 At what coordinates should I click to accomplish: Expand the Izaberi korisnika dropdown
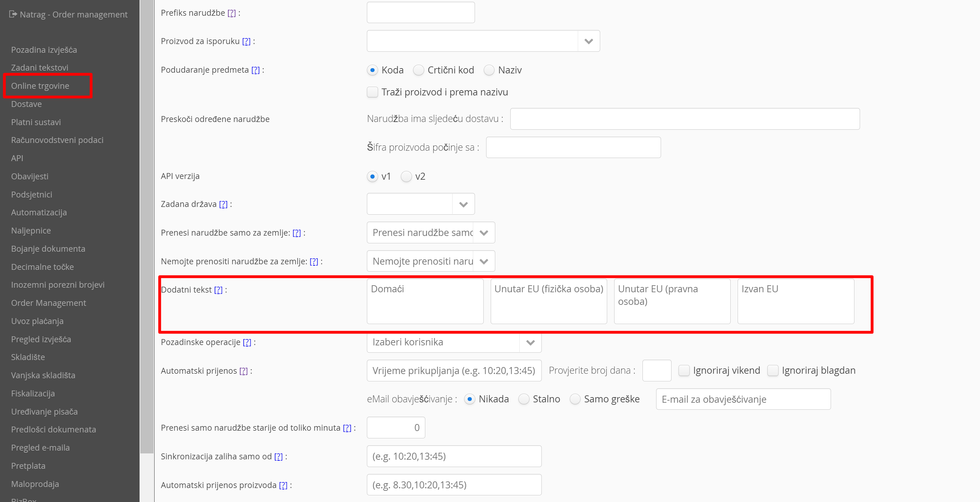point(530,342)
